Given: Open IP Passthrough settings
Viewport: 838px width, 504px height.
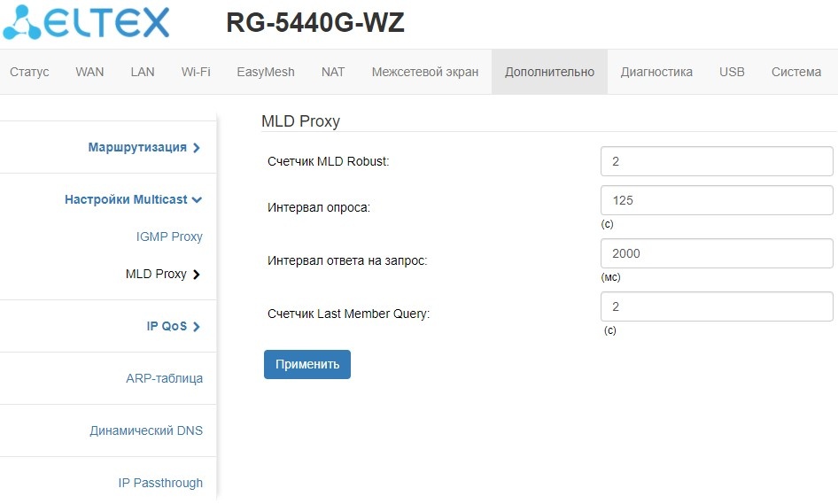Looking at the screenshot, I should coord(160,483).
